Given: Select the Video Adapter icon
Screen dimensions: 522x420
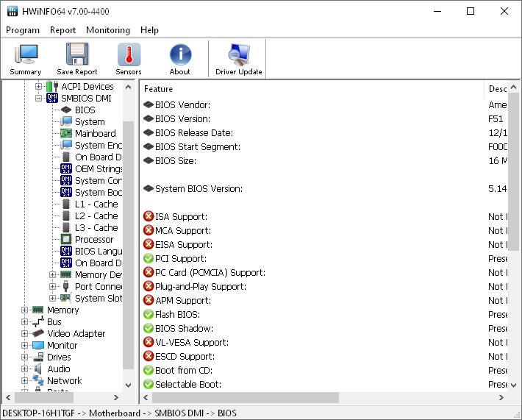Looking at the screenshot, I should [x=38, y=333].
